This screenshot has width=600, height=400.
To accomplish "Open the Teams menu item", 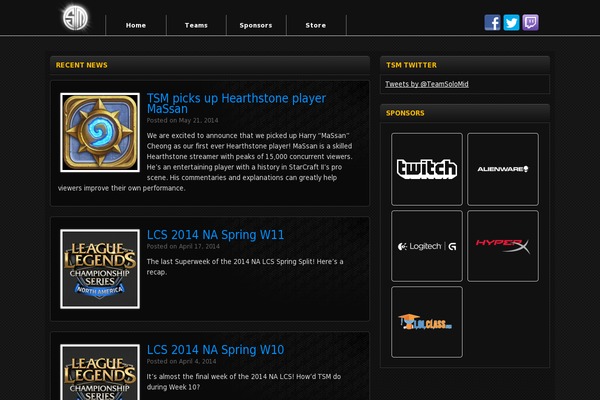I will (196, 25).
